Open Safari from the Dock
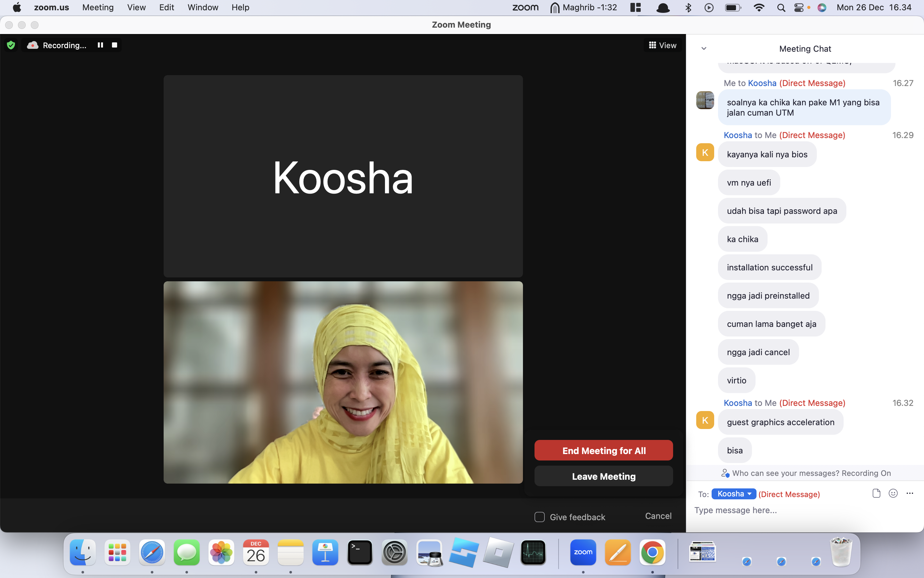Image resolution: width=924 pixels, height=578 pixels. tap(152, 552)
